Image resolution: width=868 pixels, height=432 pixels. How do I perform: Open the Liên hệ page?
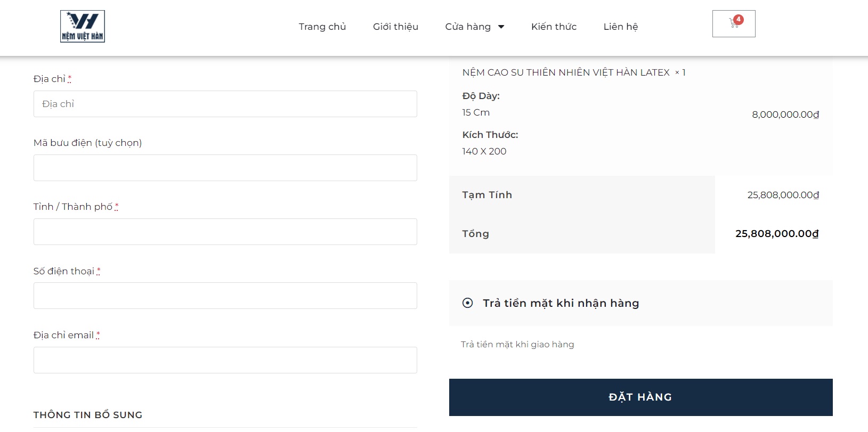point(621,27)
